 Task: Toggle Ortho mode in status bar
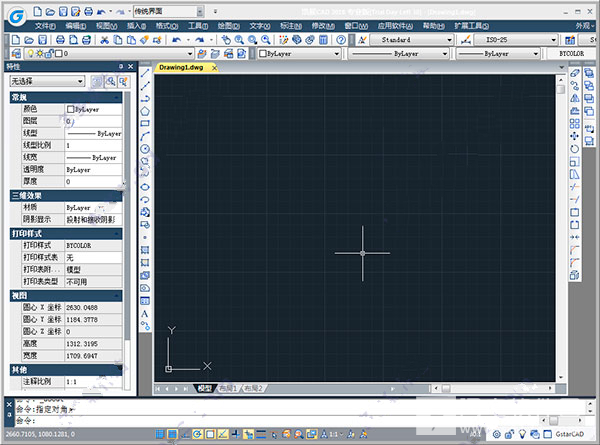[185, 434]
